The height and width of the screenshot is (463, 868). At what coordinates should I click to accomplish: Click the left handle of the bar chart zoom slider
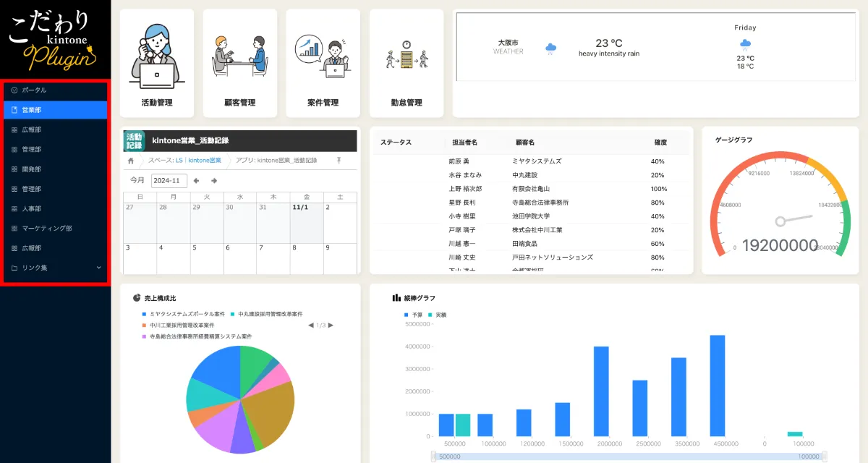[434, 457]
